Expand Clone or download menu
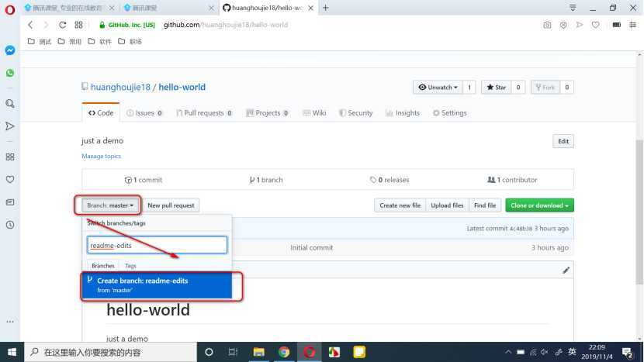 click(x=539, y=205)
